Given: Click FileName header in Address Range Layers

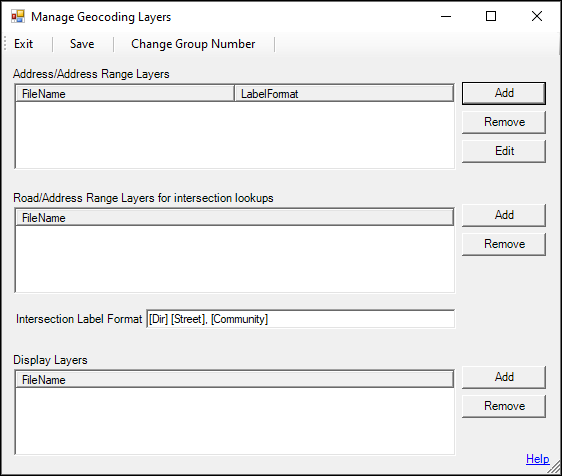Looking at the screenshot, I should [x=125, y=94].
